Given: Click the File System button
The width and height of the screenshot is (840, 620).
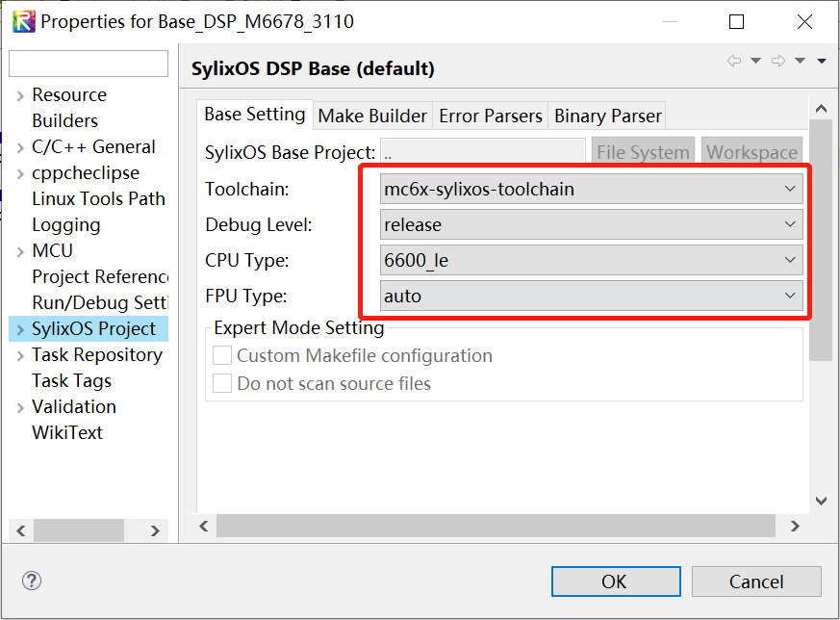Looking at the screenshot, I should pyautogui.click(x=643, y=152).
